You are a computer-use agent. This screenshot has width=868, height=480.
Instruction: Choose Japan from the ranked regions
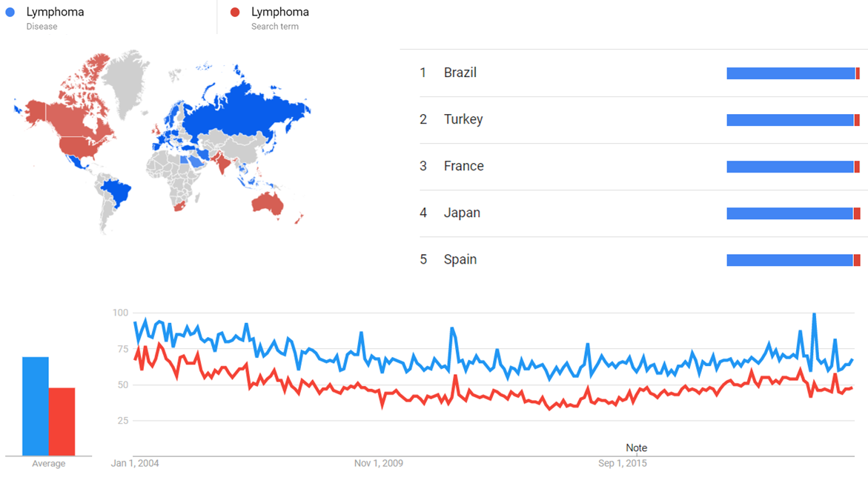point(462,213)
